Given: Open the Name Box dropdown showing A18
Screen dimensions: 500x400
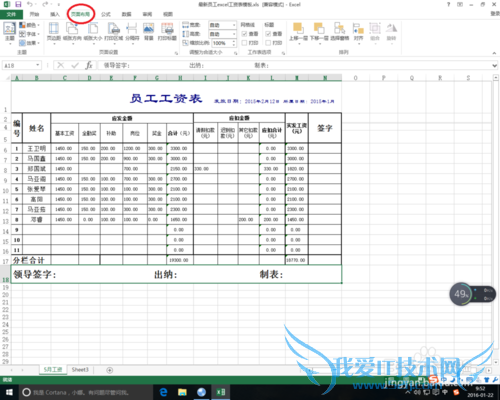Looking at the screenshot, I should pos(37,65).
